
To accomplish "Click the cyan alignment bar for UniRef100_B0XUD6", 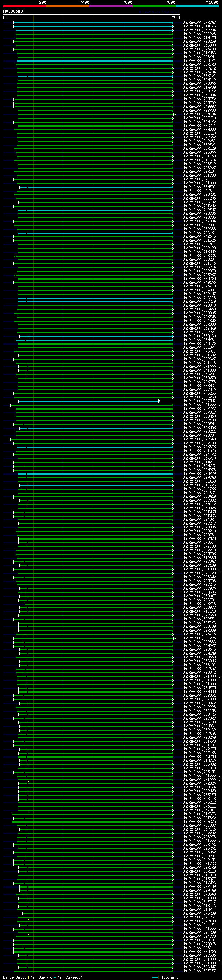I will (96, 428).
